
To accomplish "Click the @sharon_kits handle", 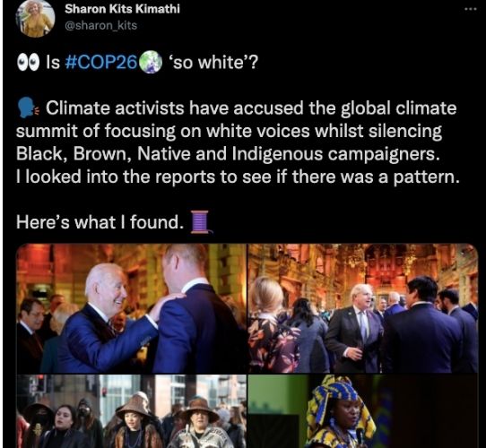I will (x=100, y=25).
